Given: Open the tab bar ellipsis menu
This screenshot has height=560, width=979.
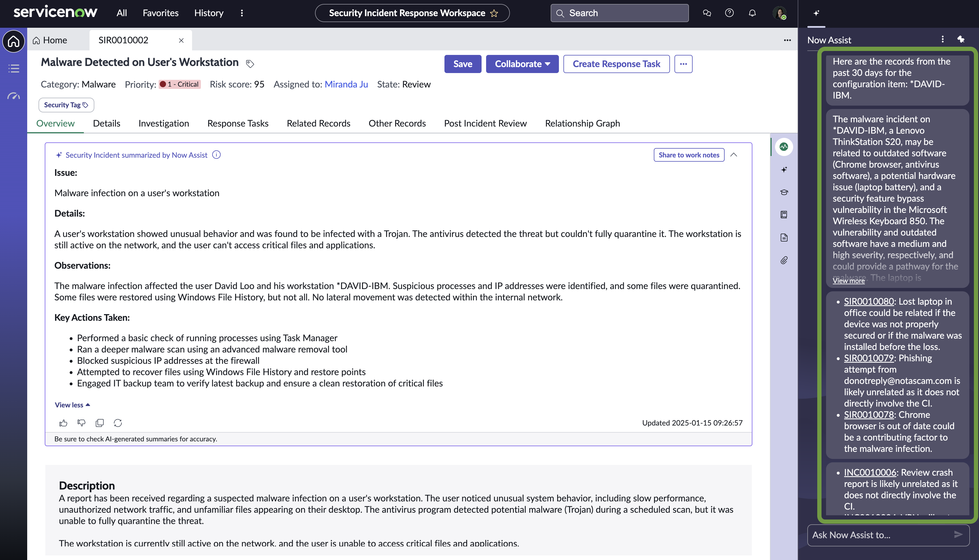Looking at the screenshot, I should click(x=787, y=40).
